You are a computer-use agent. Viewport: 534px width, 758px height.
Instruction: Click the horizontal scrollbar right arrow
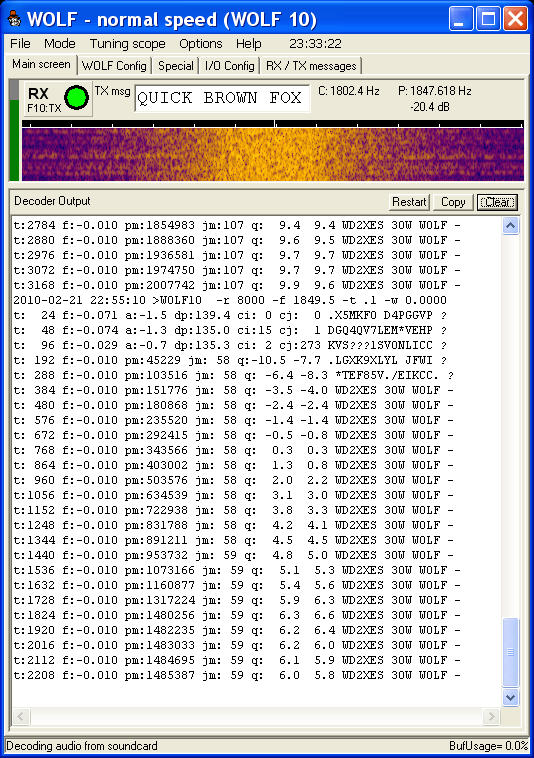[491, 716]
